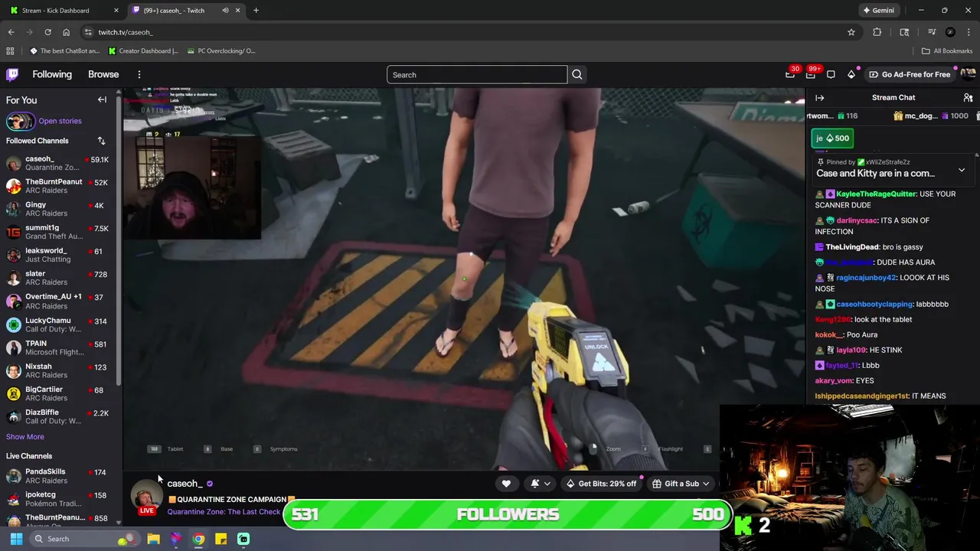Open PandaSkills under Live Channels
The width and height of the screenshot is (980, 551).
58,476
